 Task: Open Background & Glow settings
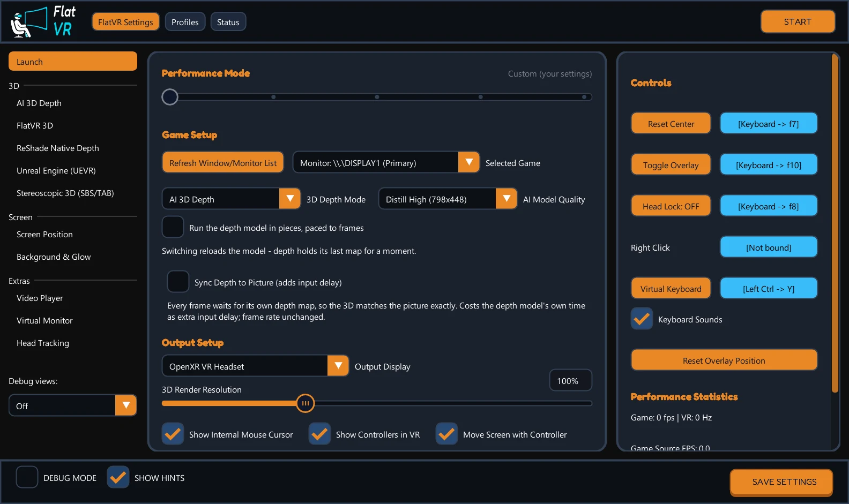[54, 257]
